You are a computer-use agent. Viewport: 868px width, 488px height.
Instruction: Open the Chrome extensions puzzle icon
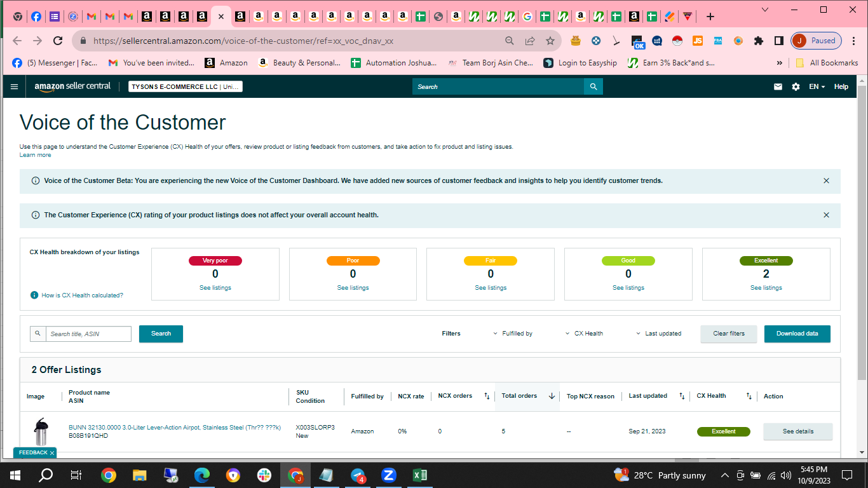point(758,41)
